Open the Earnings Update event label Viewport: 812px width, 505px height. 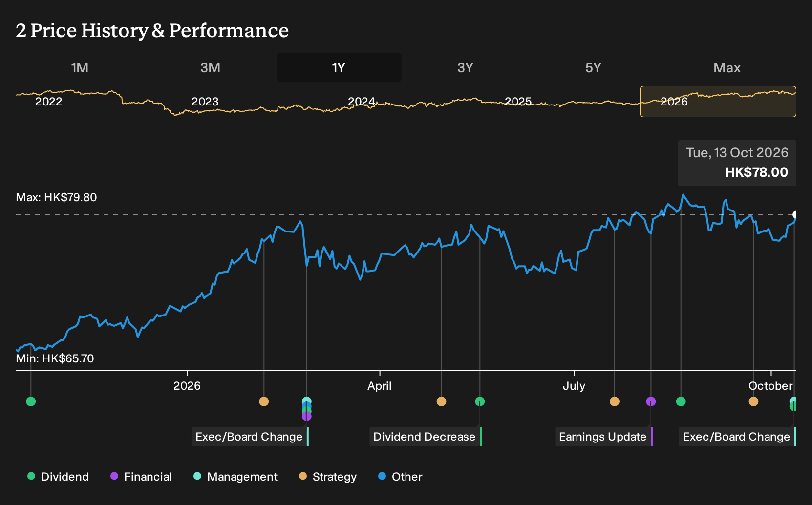click(x=604, y=437)
